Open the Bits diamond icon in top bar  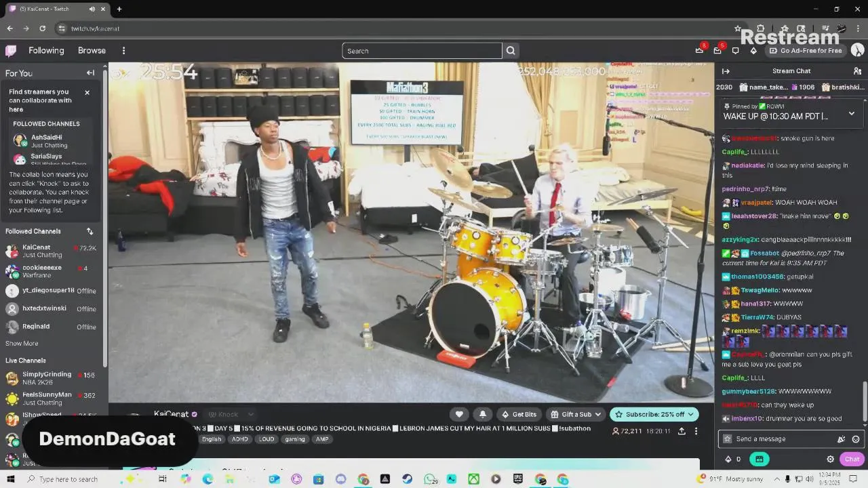point(753,50)
